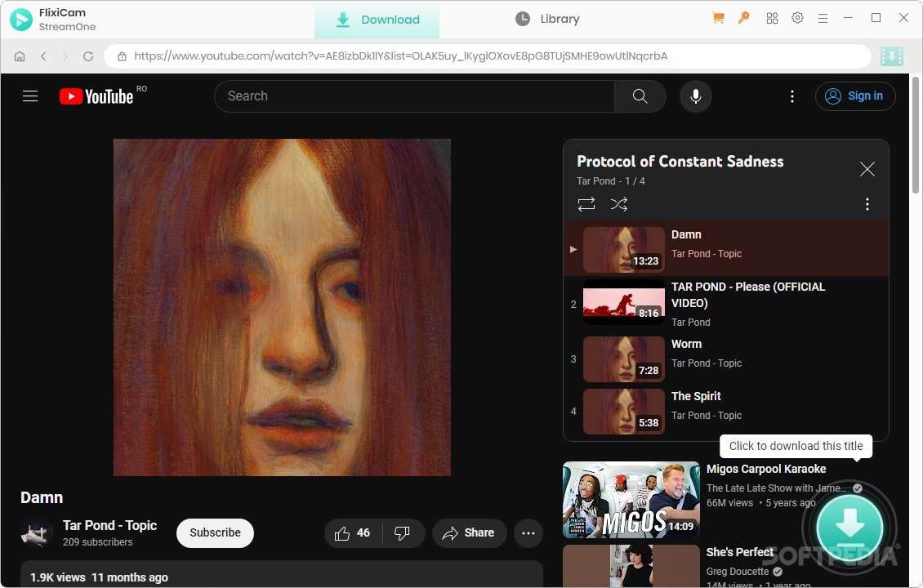Click 'The Late Late Show with Jame...' channel name
Screen dimensions: 923x588
point(776,488)
